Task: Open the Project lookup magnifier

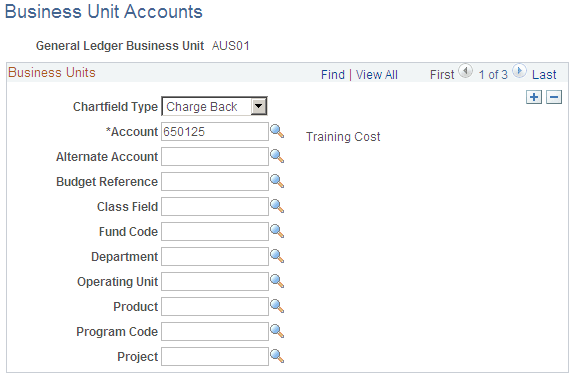Action: pos(277,356)
